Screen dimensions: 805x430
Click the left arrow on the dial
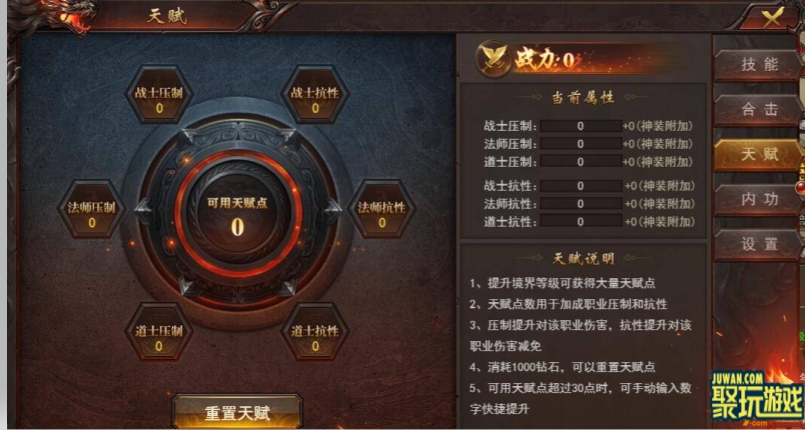click(x=143, y=210)
